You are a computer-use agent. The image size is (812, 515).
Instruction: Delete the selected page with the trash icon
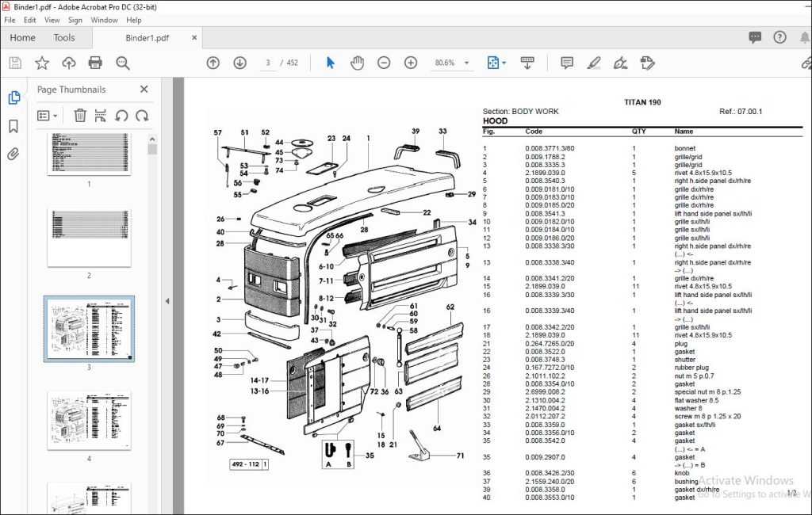[x=80, y=115]
